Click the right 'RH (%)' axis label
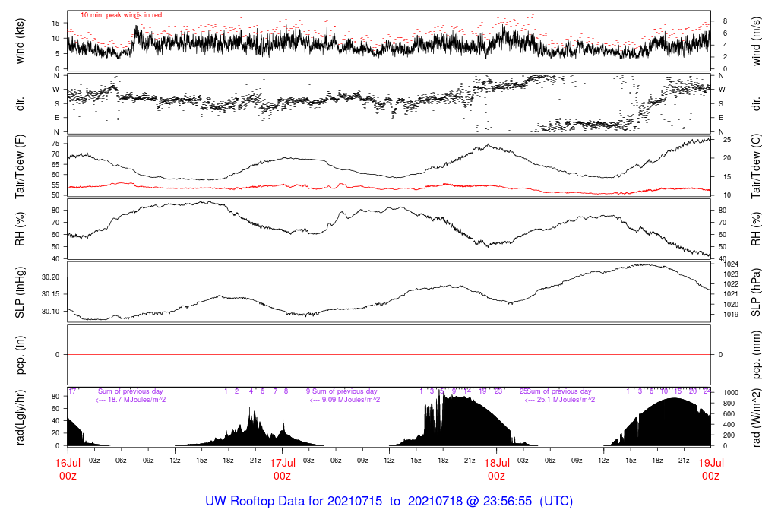Screen dimensions: 778x532 (756, 229)
